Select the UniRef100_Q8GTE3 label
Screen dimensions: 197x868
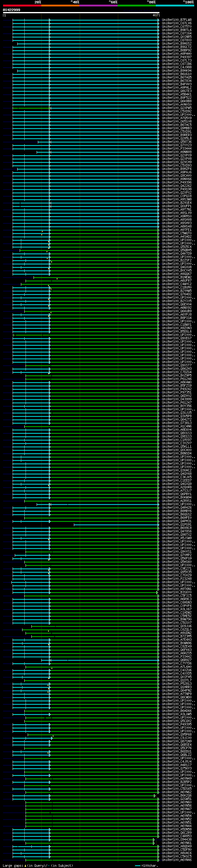click(x=177, y=91)
